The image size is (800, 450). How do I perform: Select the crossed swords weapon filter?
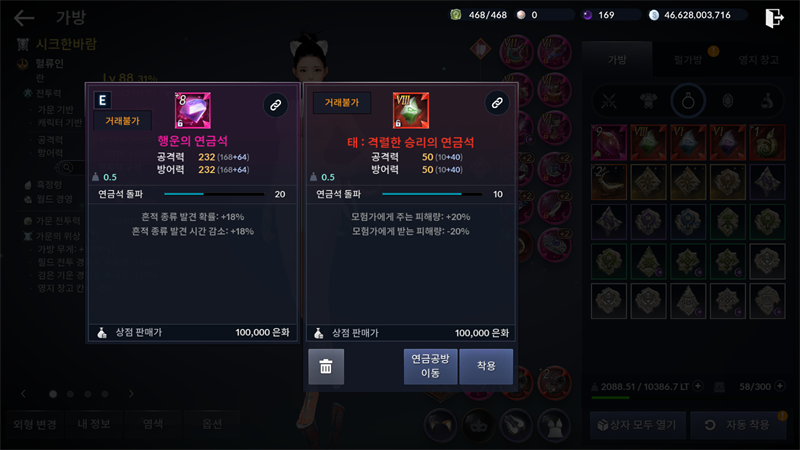609,101
